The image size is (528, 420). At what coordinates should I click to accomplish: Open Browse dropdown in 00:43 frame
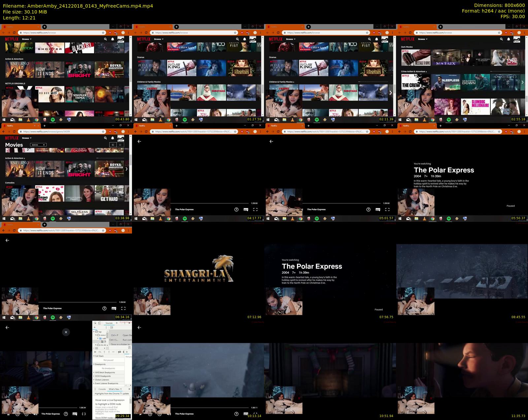[x=27, y=39]
